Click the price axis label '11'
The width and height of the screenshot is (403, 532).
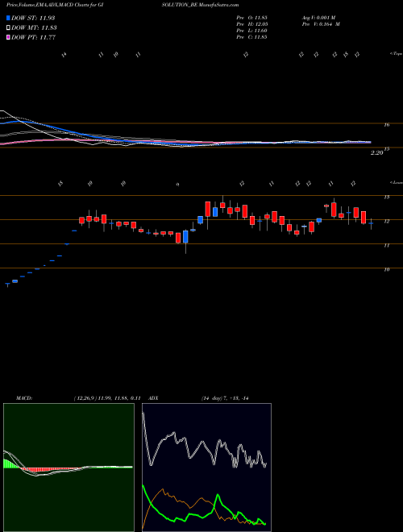point(386,245)
